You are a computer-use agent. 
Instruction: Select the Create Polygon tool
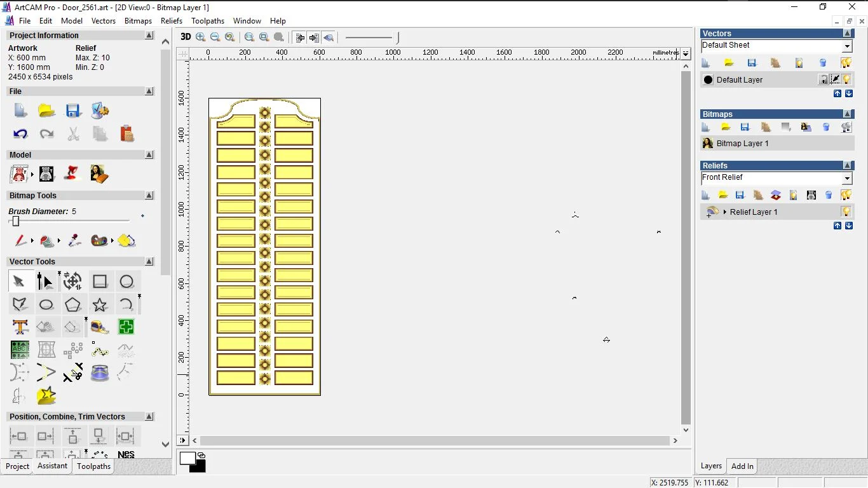(73, 304)
